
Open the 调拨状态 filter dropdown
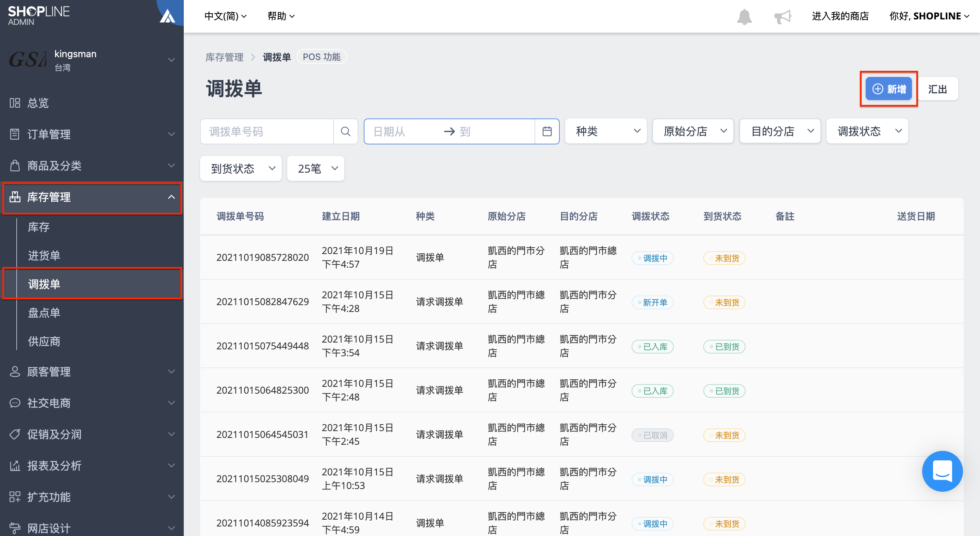click(x=867, y=131)
